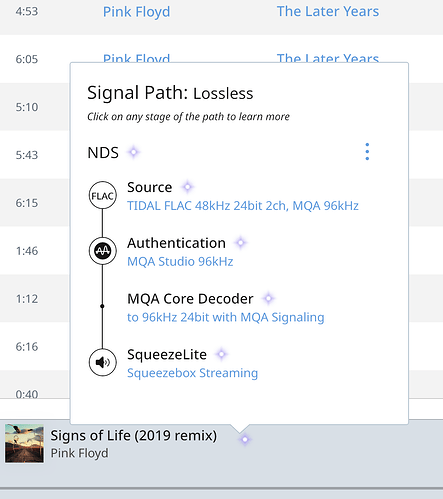Click Pink Floyd in now-playing bar

pyautogui.click(x=79, y=453)
